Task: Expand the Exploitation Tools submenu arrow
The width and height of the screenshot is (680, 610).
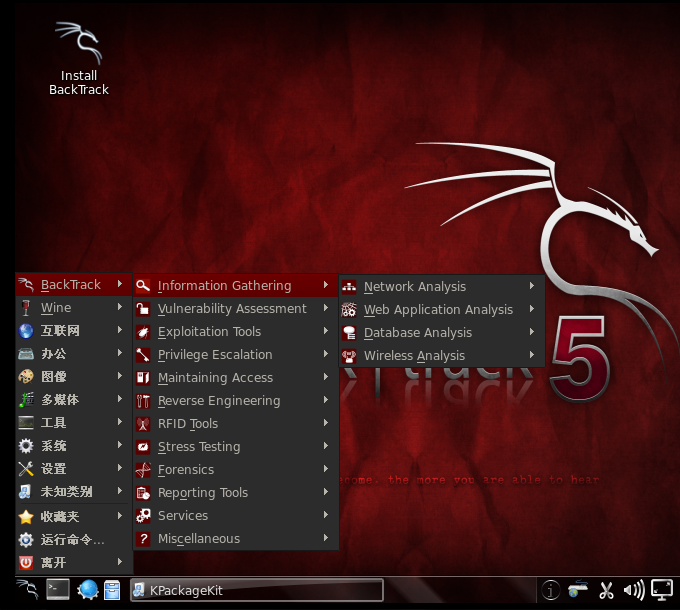Action: pyautogui.click(x=326, y=331)
